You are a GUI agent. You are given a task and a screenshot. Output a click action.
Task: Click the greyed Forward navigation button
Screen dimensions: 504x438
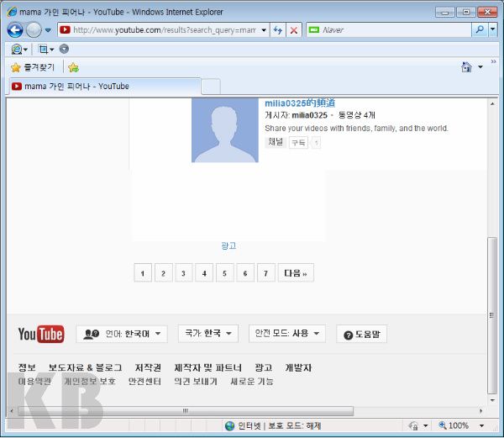coord(34,30)
